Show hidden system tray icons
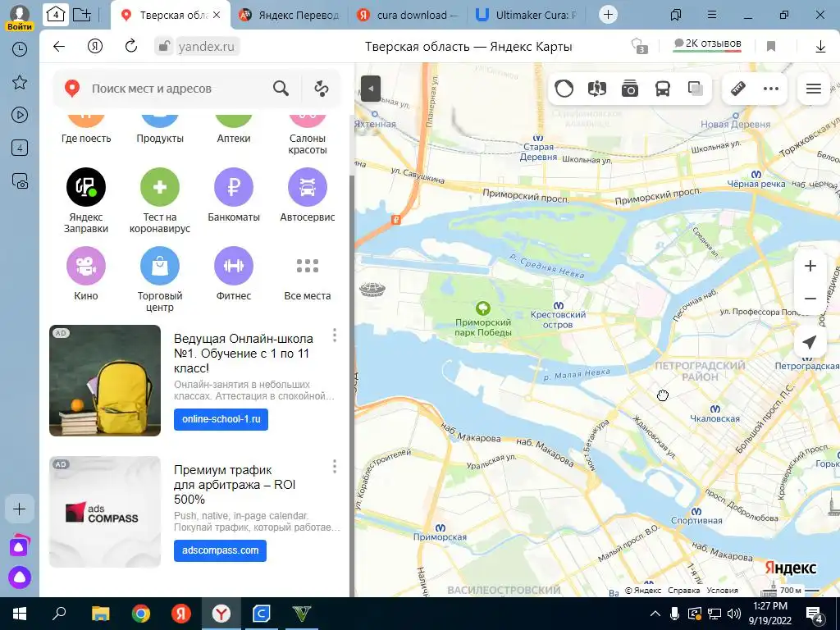Screen dimensions: 840x630 point(655,614)
